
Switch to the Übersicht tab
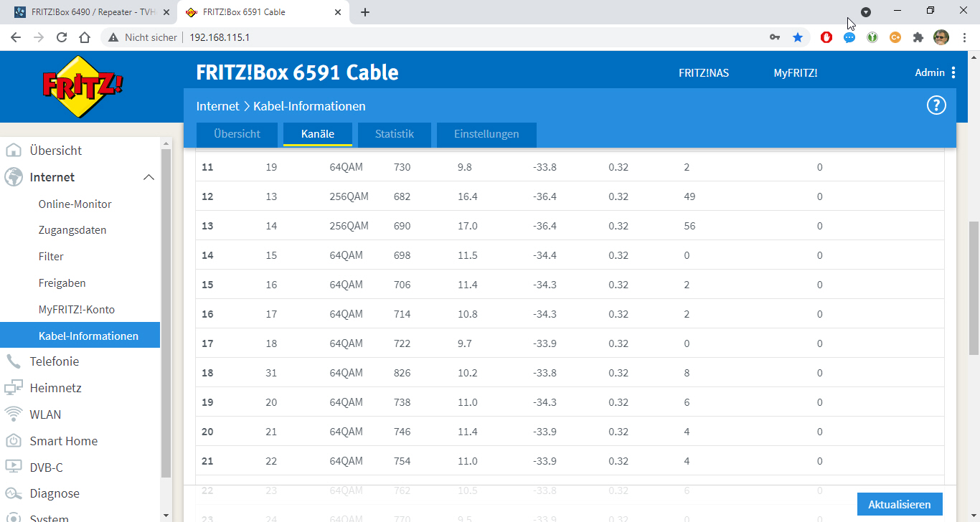237,134
